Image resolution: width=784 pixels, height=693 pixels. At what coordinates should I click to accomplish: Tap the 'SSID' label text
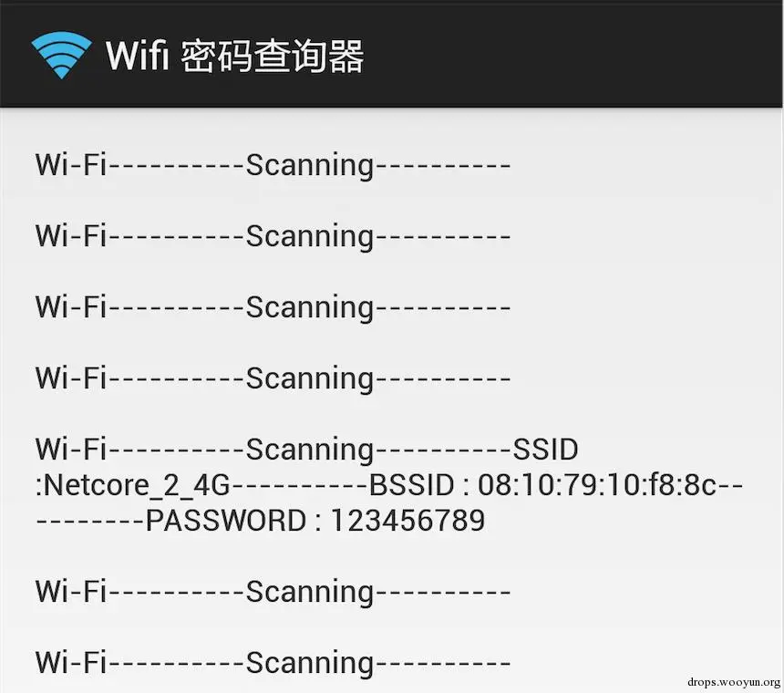click(x=545, y=450)
